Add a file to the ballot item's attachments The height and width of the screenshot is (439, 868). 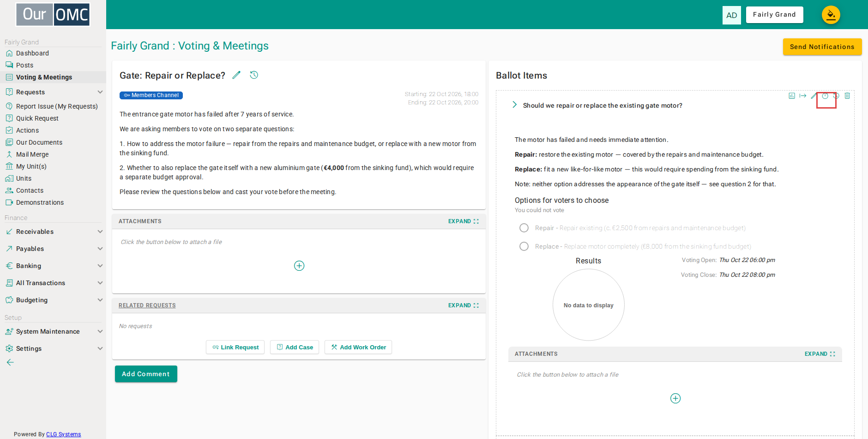(x=675, y=398)
